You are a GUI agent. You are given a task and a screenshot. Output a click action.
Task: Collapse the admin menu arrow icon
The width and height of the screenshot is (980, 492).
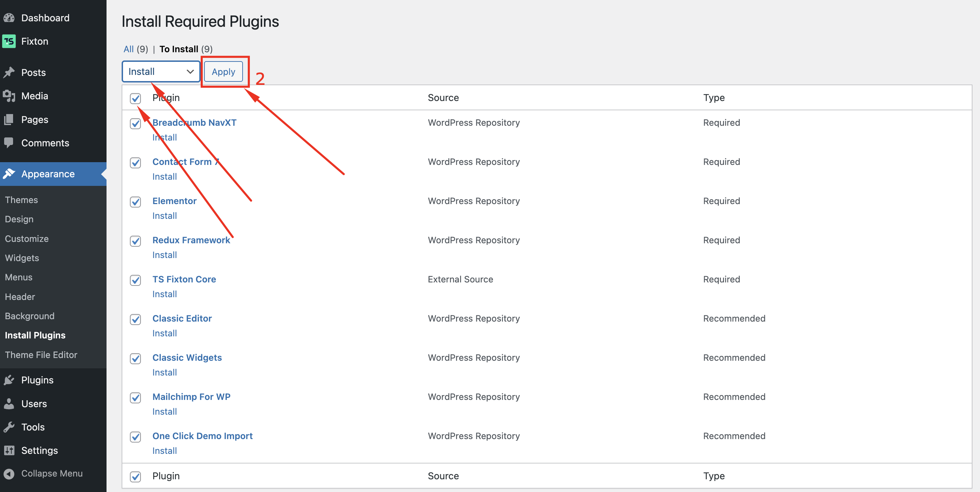point(9,473)
